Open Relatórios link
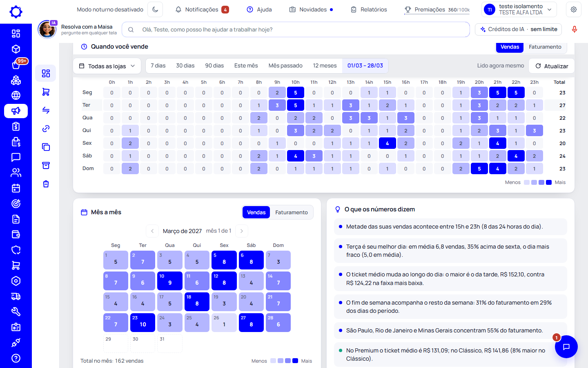Image resolution: width=588 pixels, height=368 pixels. point(369,9)
